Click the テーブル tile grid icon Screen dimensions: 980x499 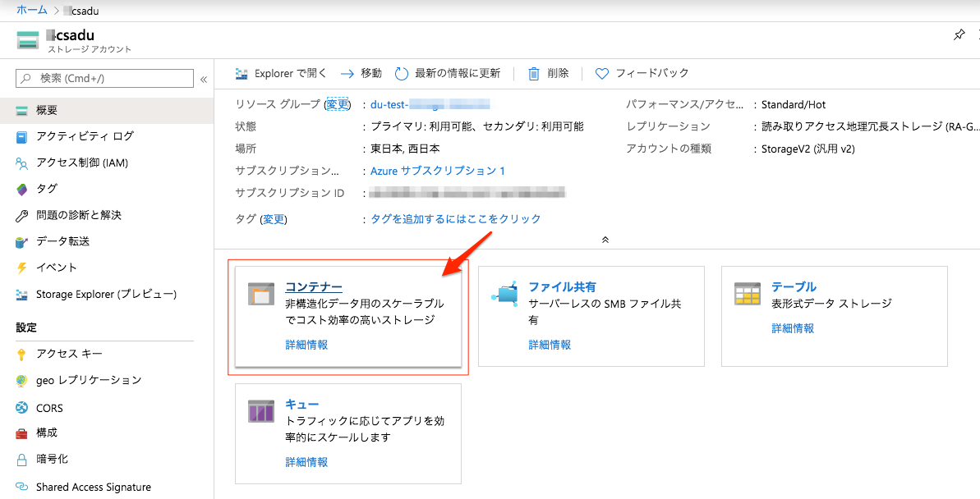[748, 294]
